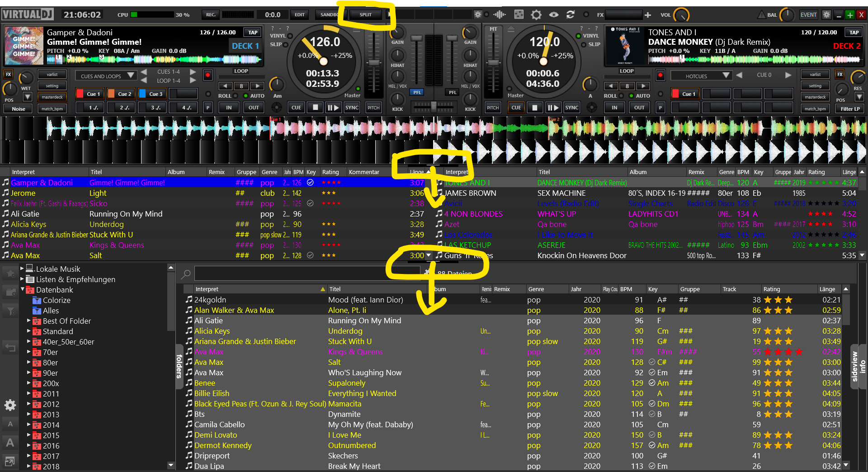Click the browser search input field
This screenshot has width=868, height=472.
point(307,274)
